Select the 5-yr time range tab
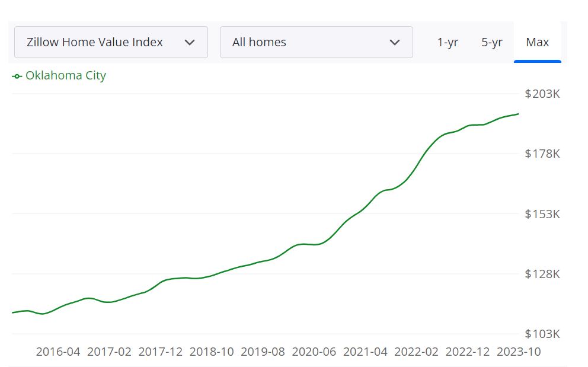The height and width of the screenshot is (367, 588). [492, 42]
